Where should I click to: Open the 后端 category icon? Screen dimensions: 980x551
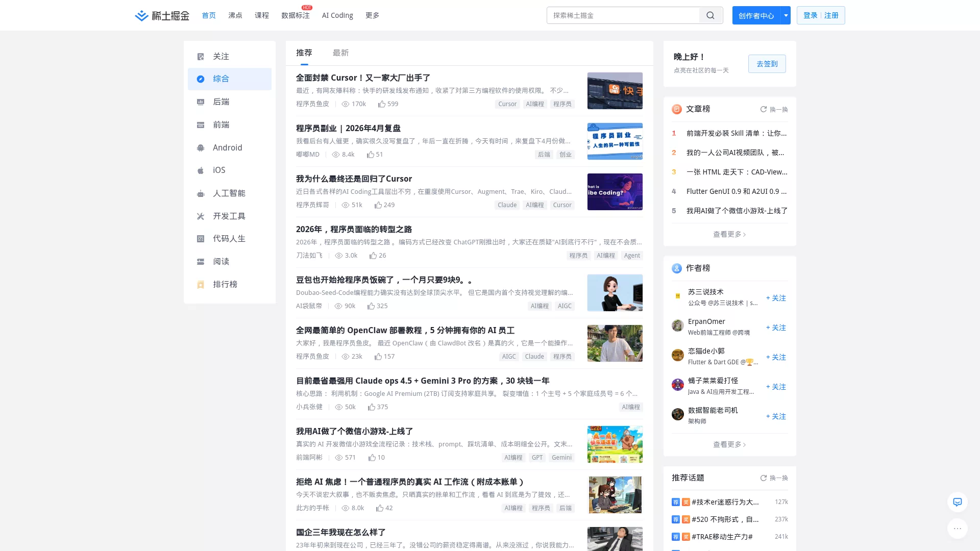click(x=201, y=102)
